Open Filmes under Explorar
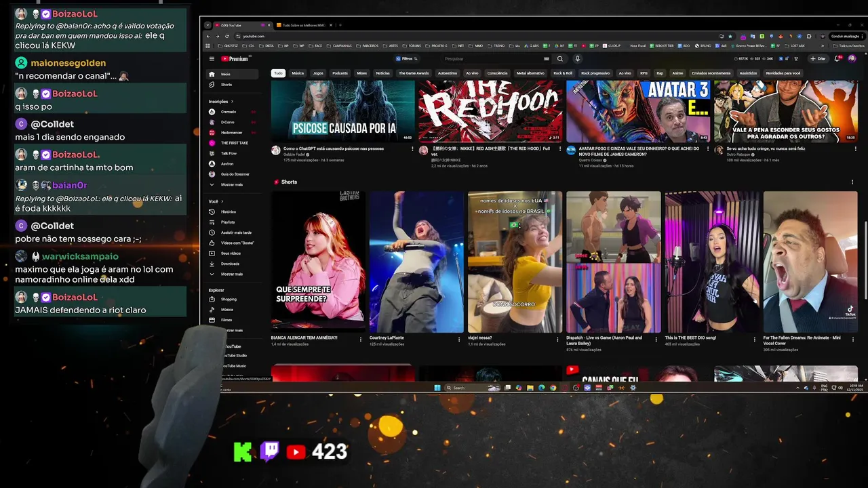 [231, 319]
